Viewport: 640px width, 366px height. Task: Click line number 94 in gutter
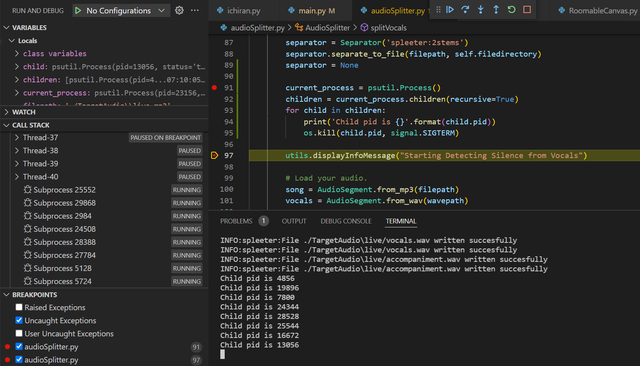(x=229, y=122)
